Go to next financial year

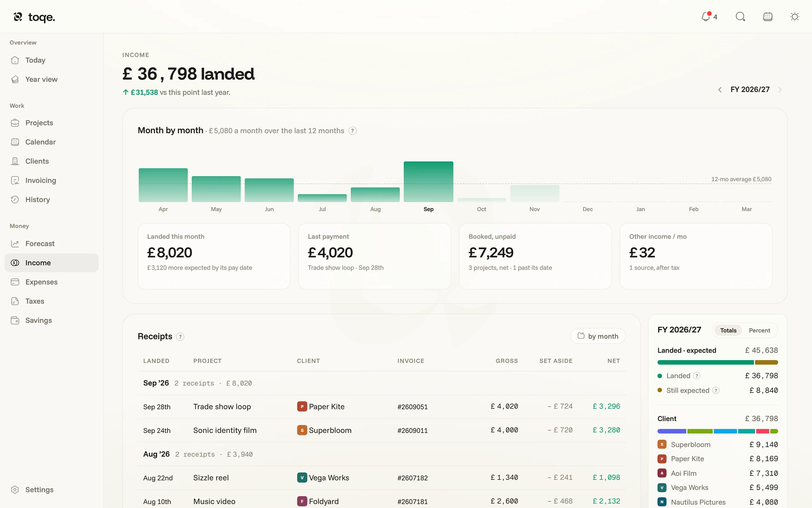[780, 90]
